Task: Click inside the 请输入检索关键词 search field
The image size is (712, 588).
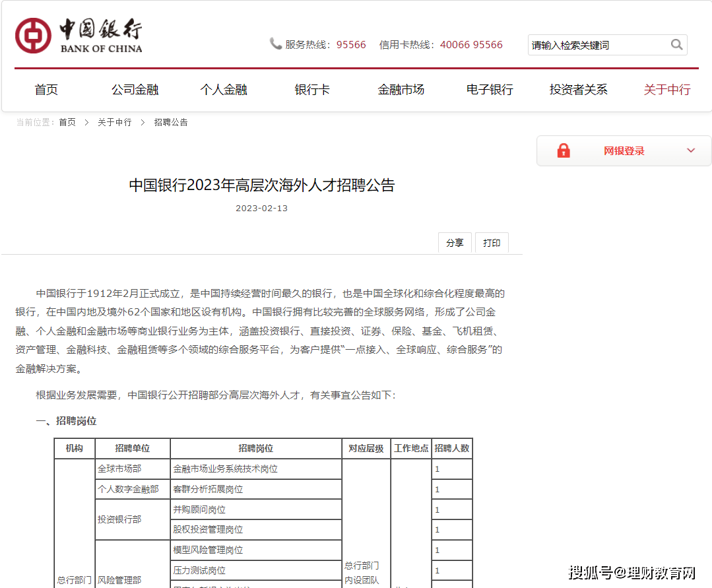Action: point(594,44)
